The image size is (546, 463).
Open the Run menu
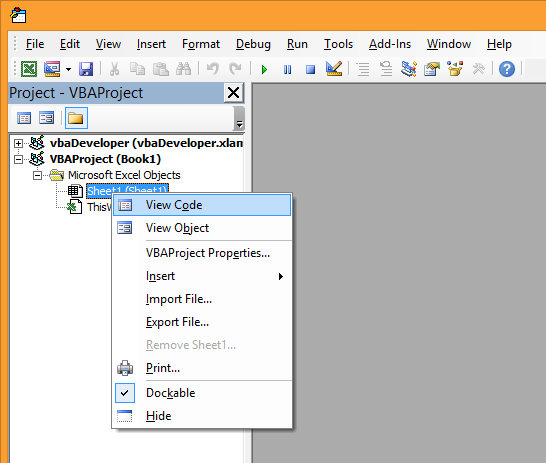297,44
